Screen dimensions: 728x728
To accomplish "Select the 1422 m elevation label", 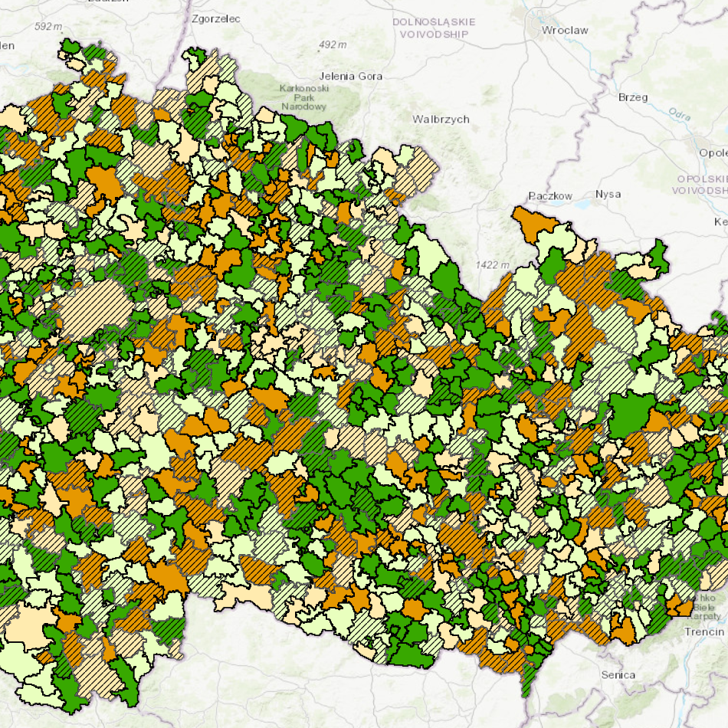I will tap(493, 265).
